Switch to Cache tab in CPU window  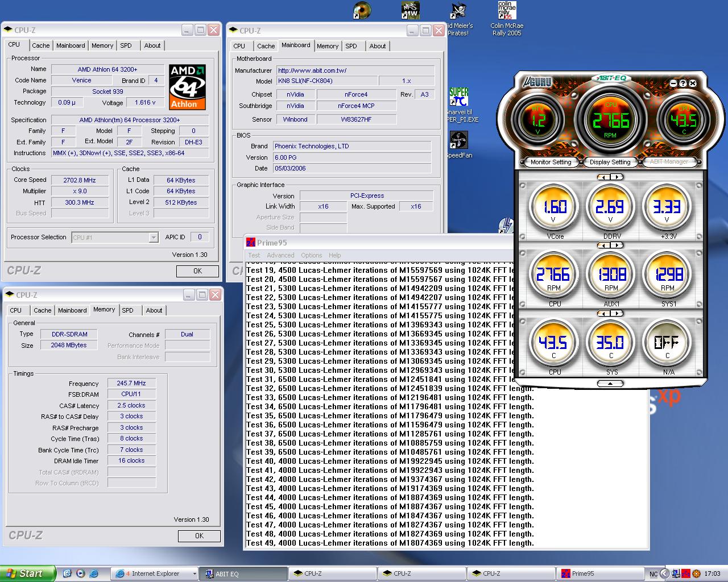[41, 45]
